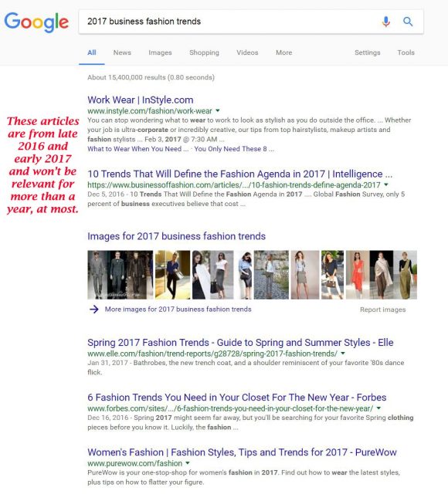448x494 pixels.
Task: Click the voice search microphone icon
Action: (386, 22)
